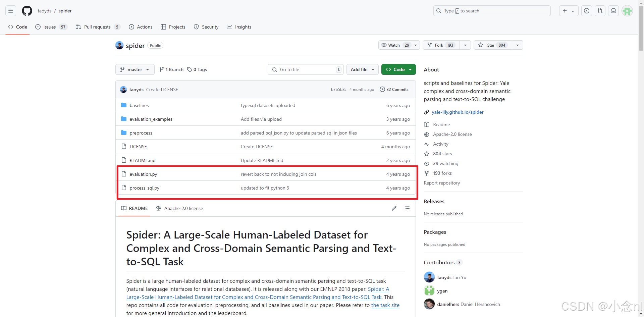
Task: Open the README.md file
Action: [x=143, y=160]
